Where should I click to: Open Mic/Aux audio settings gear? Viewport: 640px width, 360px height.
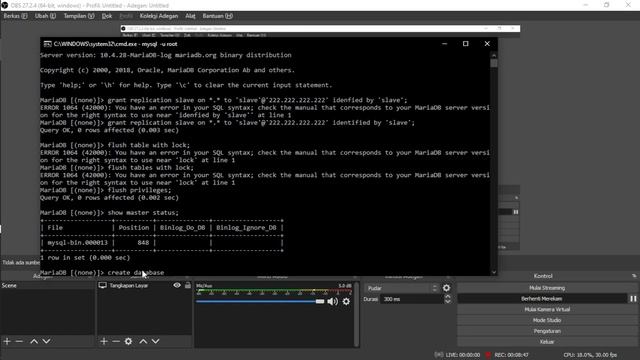pyautogui.click(x=346, y=302)
